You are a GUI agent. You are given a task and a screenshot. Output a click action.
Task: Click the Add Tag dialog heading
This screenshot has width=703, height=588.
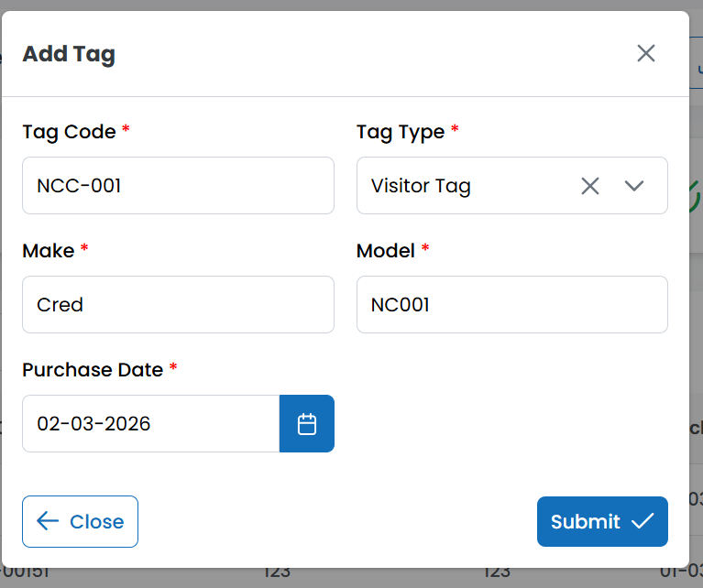pos(69,54)
